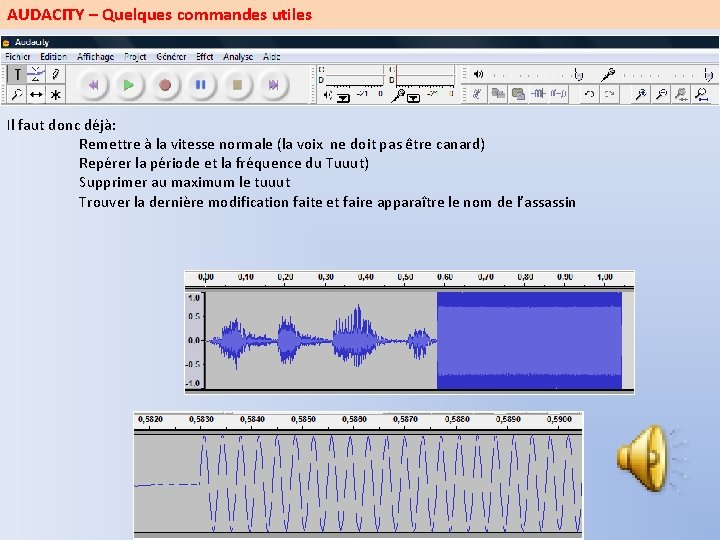
Task: Adjust the microphone input volume slider
Action: (x=668, y=74)
